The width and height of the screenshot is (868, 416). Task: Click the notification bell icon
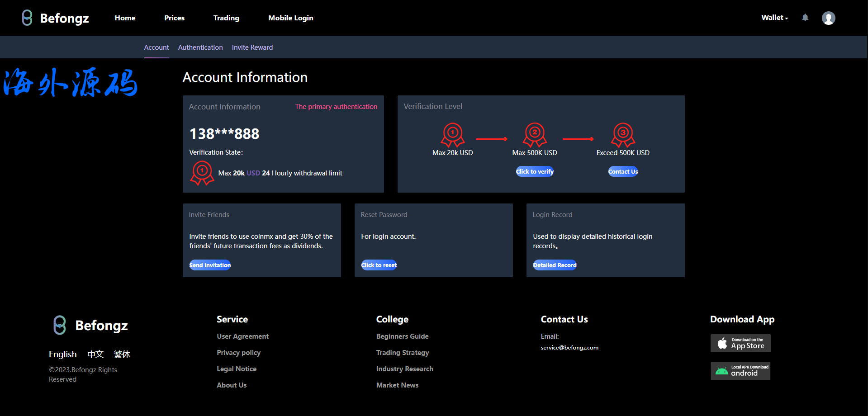pyautogui.click(x=805, y=18)
